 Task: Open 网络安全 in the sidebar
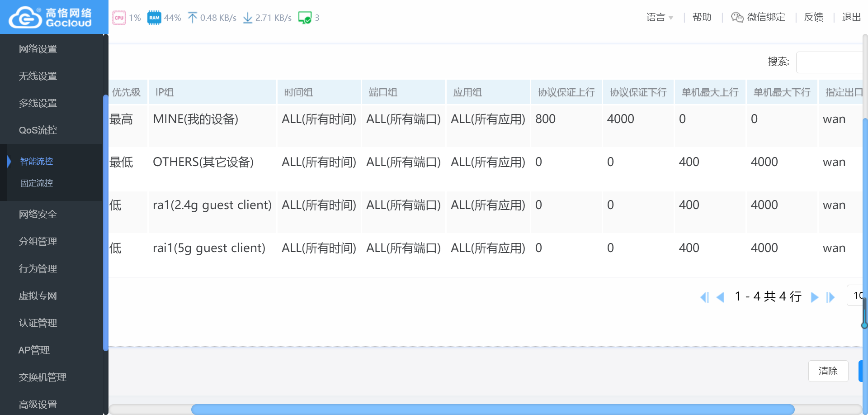[38, 215]
